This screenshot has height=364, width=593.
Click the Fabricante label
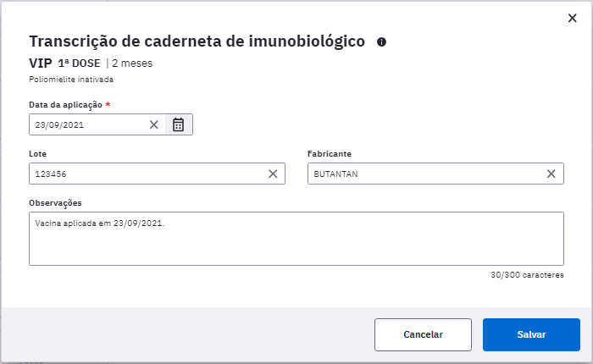coord(330,154)
